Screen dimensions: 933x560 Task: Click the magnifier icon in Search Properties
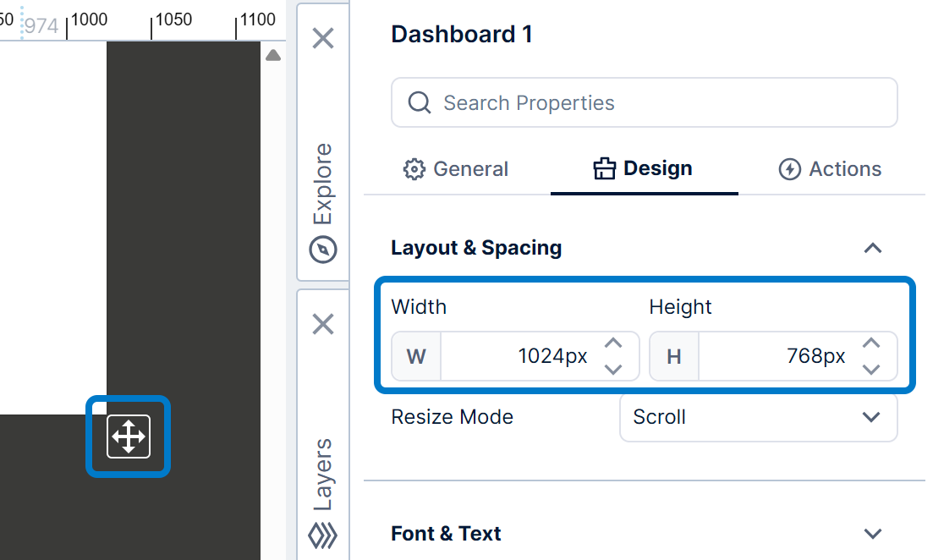(419, 102)
